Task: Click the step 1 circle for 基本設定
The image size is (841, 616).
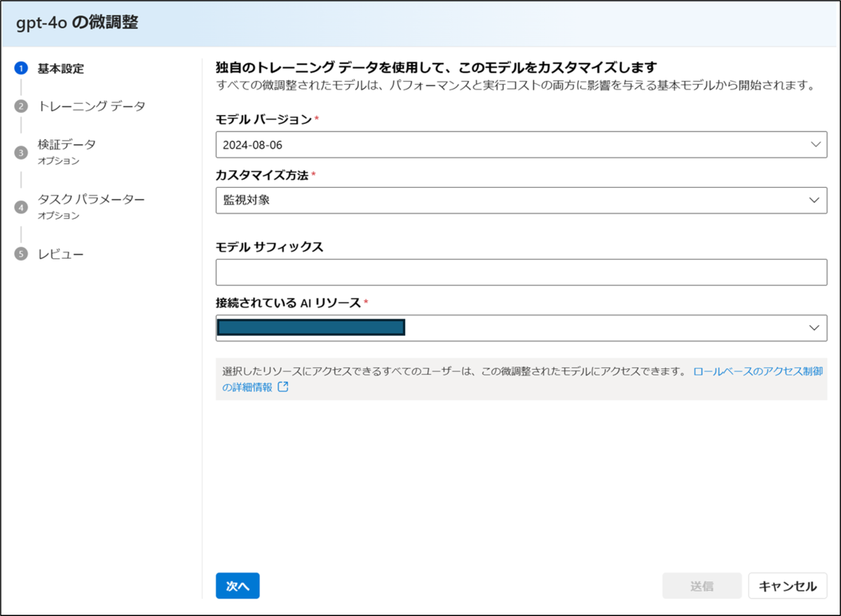Action: 21,69
